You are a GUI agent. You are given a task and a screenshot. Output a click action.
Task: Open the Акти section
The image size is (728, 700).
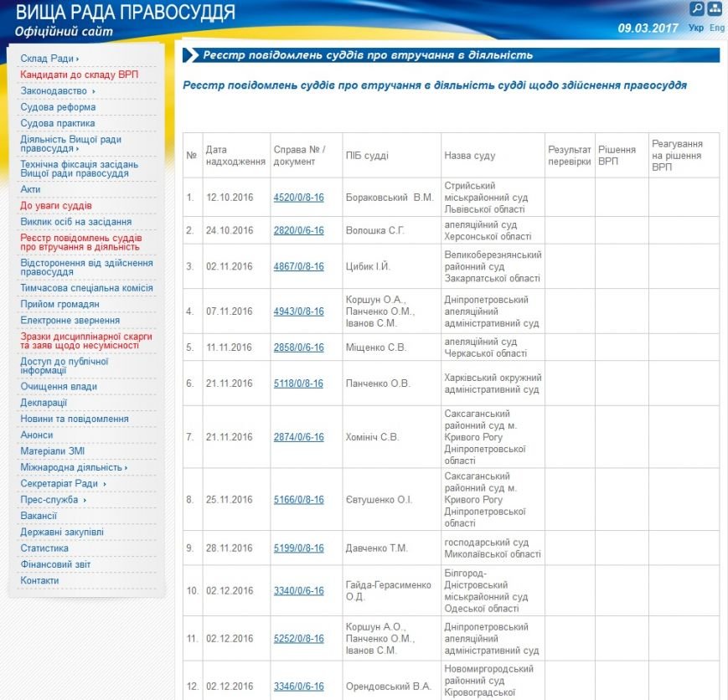[30, 189]
